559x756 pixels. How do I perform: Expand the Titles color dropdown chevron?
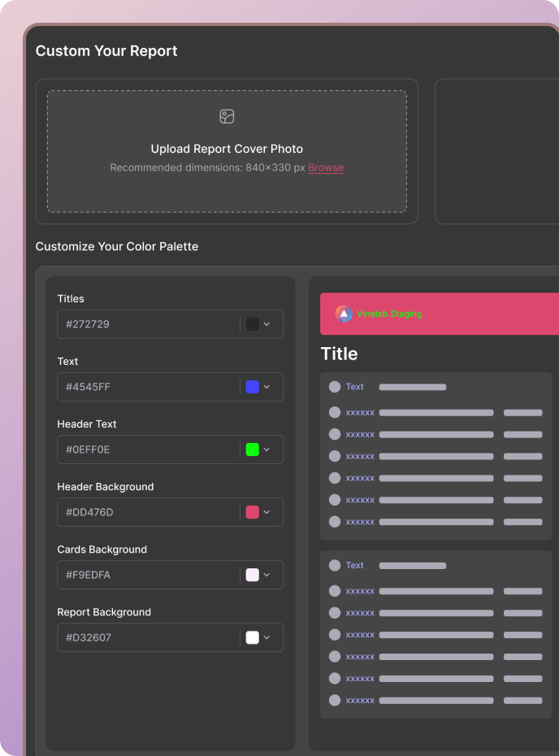[x=267, y=324]
